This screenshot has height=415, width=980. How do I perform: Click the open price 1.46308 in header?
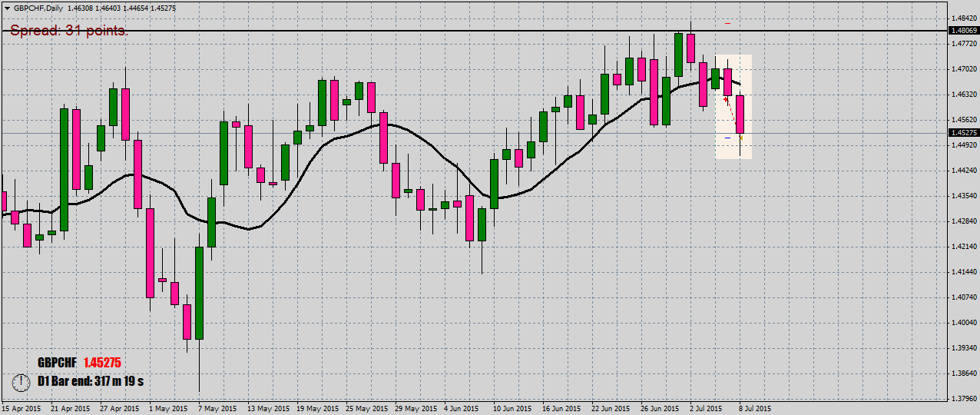(81, 7)
